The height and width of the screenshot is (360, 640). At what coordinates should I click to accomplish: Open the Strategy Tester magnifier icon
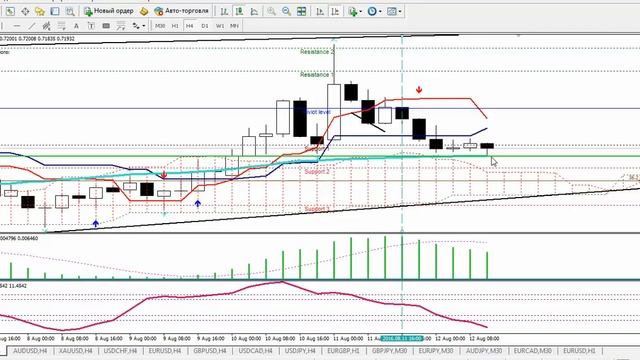(x=70, y=11)
